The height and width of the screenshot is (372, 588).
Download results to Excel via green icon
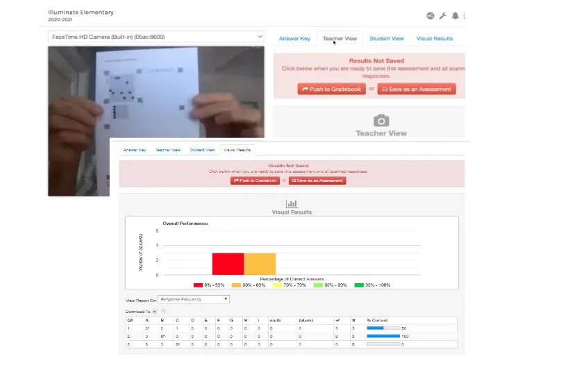(155, 312)
